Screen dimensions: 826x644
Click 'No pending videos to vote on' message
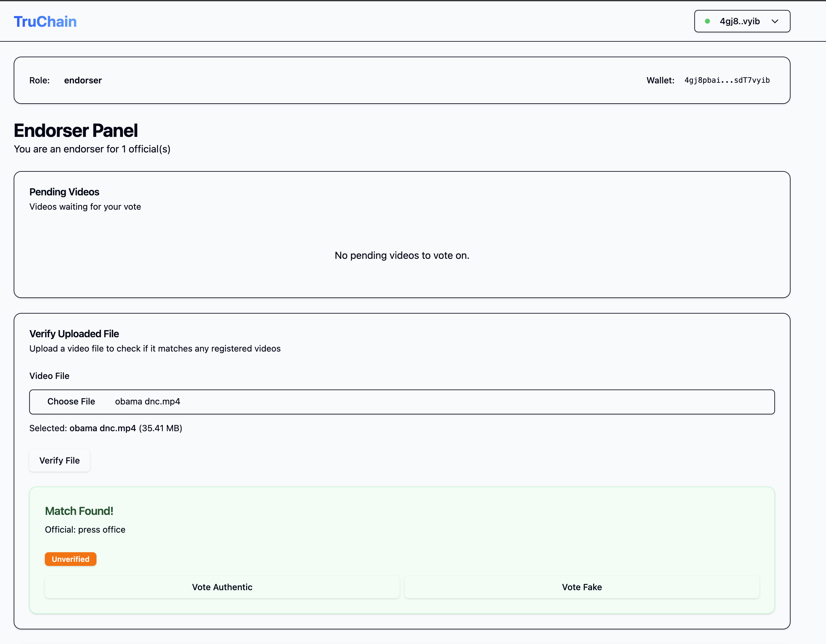point(402,256)
